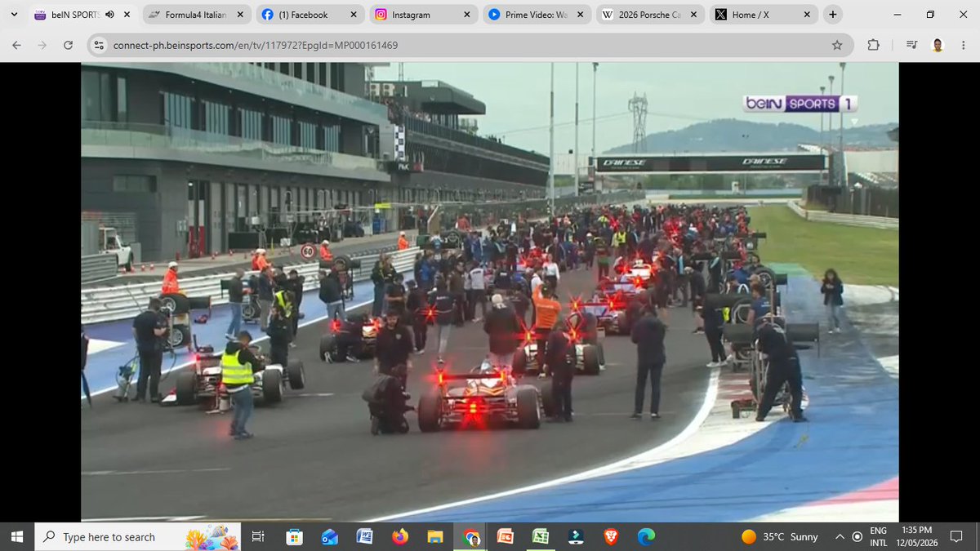Mute the beIN SPORTS tab audio icon

[110, 15]
